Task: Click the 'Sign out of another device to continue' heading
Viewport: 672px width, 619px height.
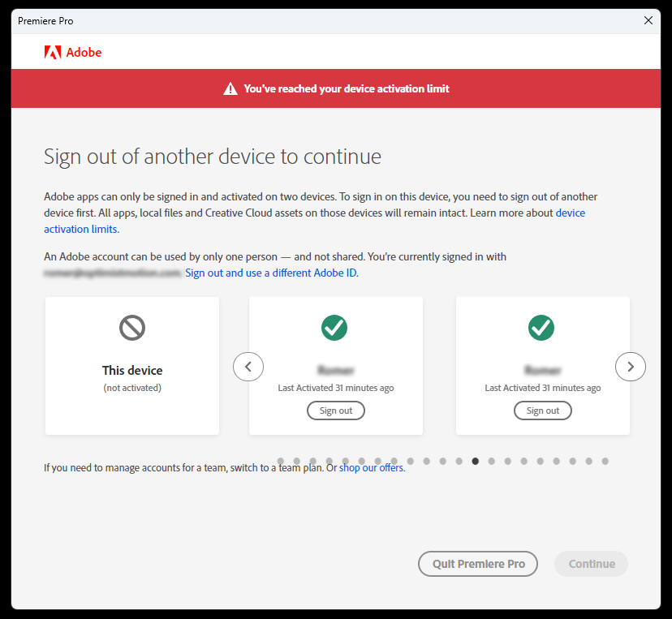Action: click(213, 157)
